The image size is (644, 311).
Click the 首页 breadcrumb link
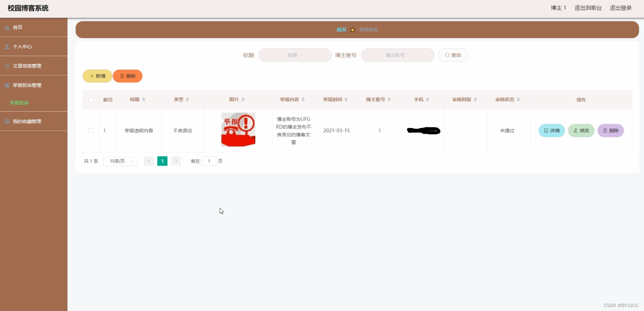pos(341,30)
